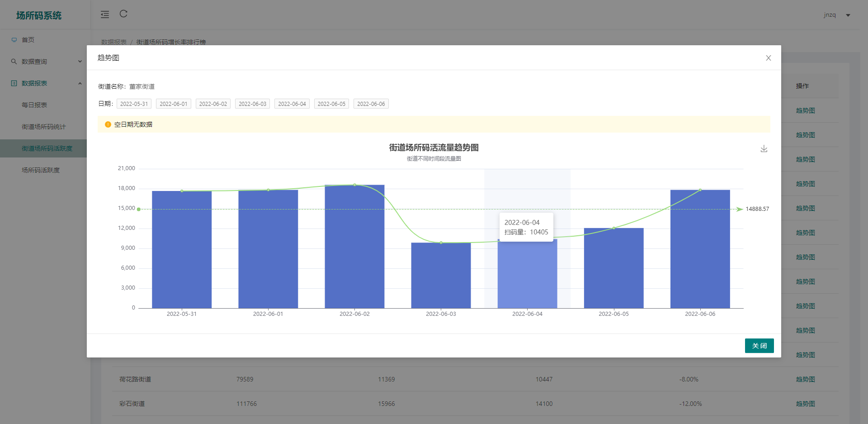This screenshot has height=424, width=868.
Task: Close the 趋势图 dialog with the X icon
Action: pos(768,58)
